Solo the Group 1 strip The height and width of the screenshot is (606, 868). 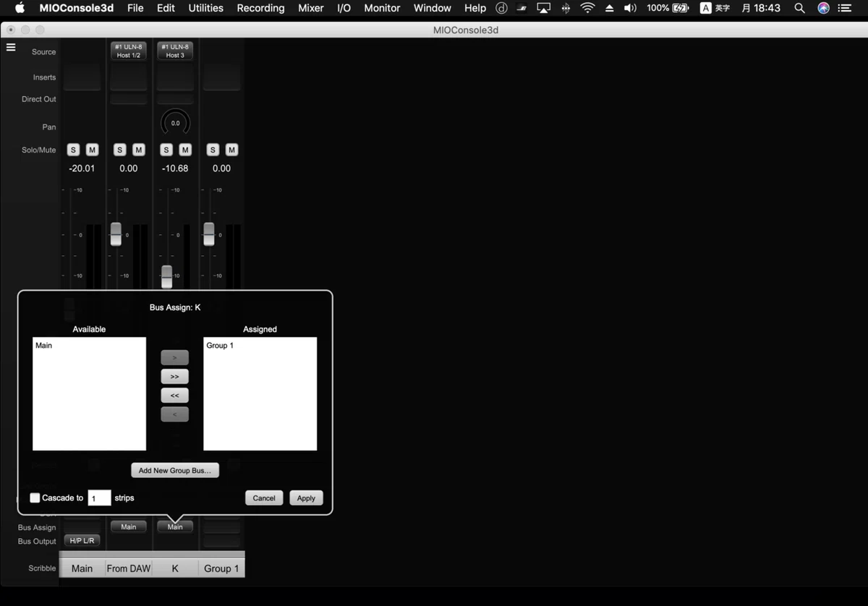pos(213,150)
